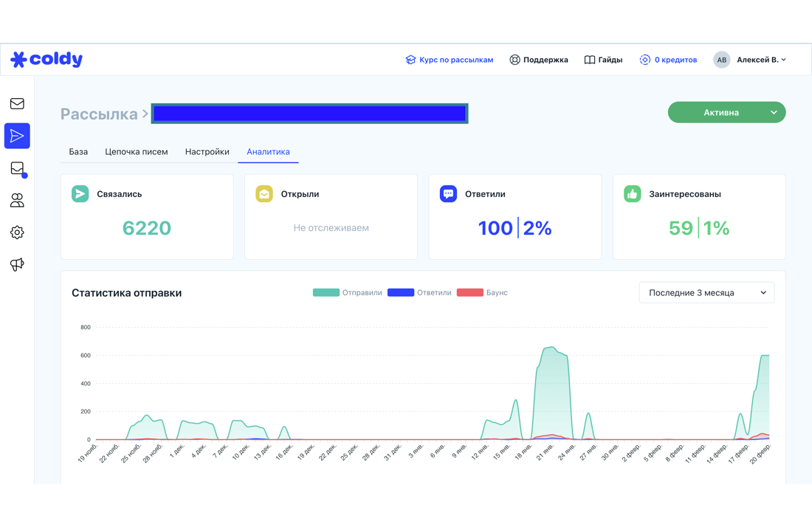
Task: Open the inbox icon with notification dot
Action: [x=18, y=169]
